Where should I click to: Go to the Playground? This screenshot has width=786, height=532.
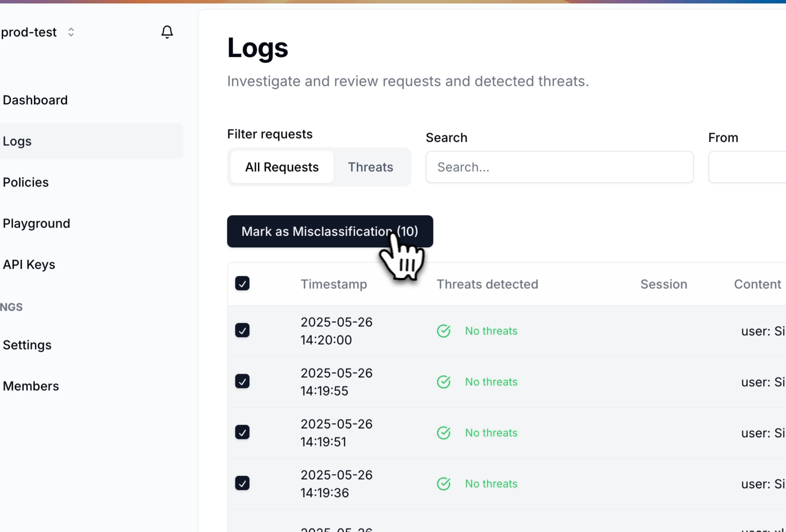(x=36, y=223)
